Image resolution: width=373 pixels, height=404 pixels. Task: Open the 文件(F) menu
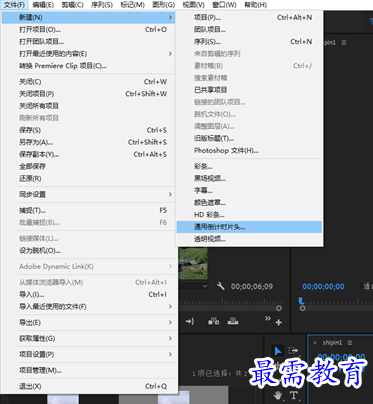click(x=14, y=5)
